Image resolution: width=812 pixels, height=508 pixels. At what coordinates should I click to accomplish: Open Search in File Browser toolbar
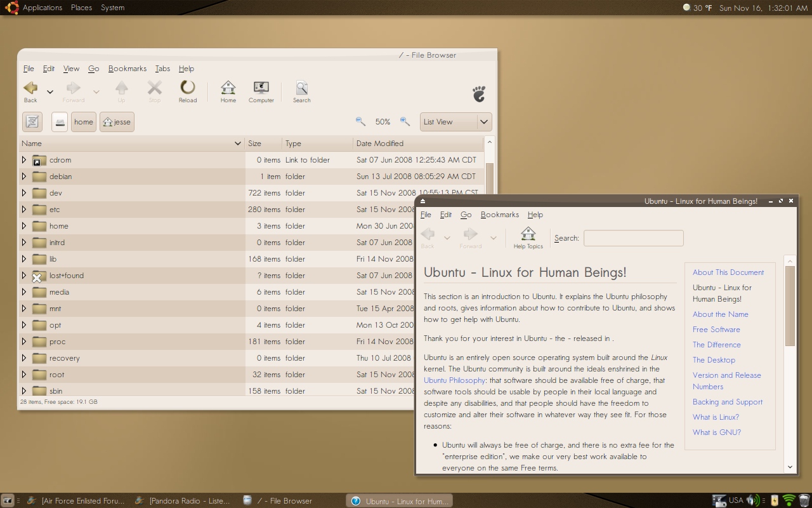(x=302, y=91)
